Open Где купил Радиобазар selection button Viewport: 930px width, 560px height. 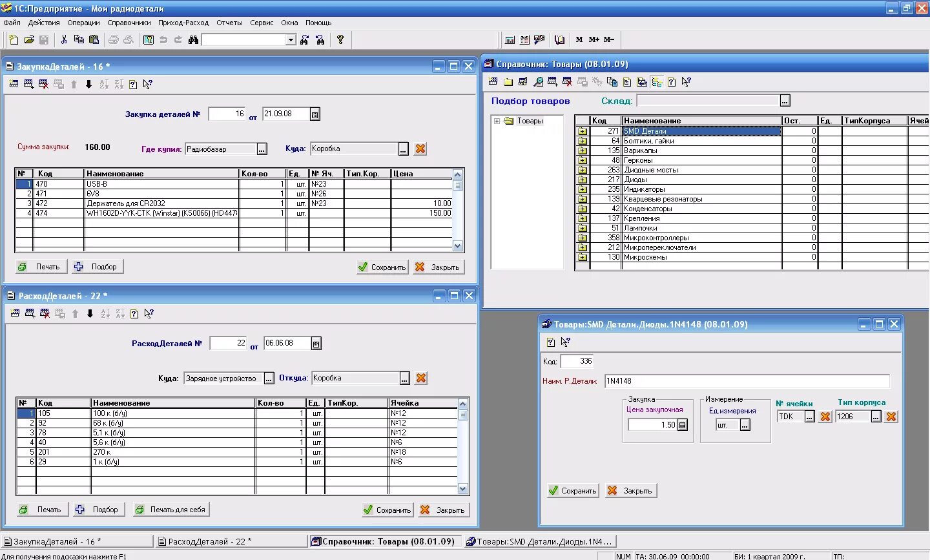(x=262, y=149)
